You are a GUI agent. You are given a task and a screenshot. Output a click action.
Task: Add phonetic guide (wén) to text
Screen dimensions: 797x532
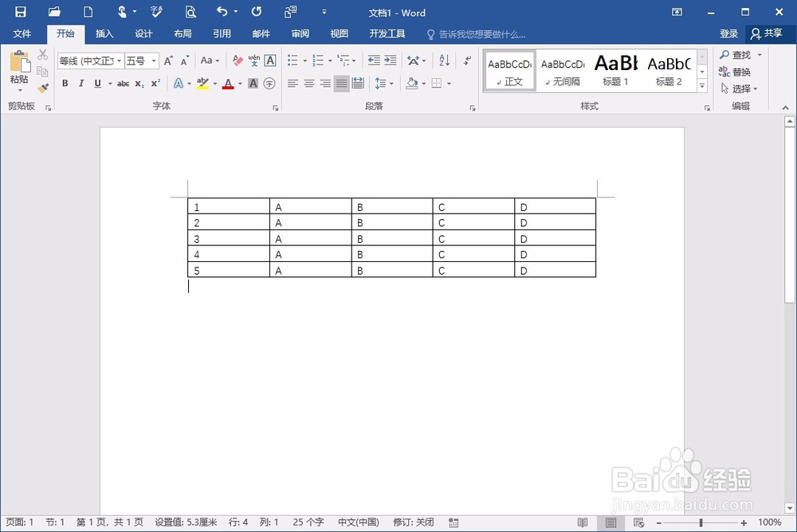[x=254, y=61]
